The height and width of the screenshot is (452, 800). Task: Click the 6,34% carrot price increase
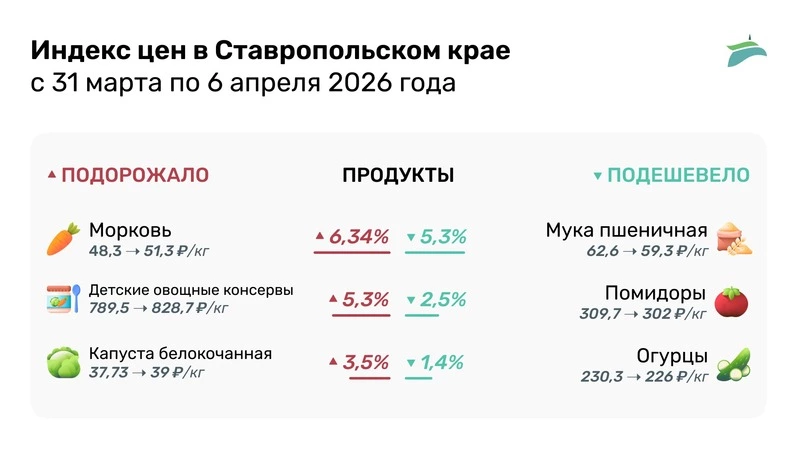tap(358, 237)
